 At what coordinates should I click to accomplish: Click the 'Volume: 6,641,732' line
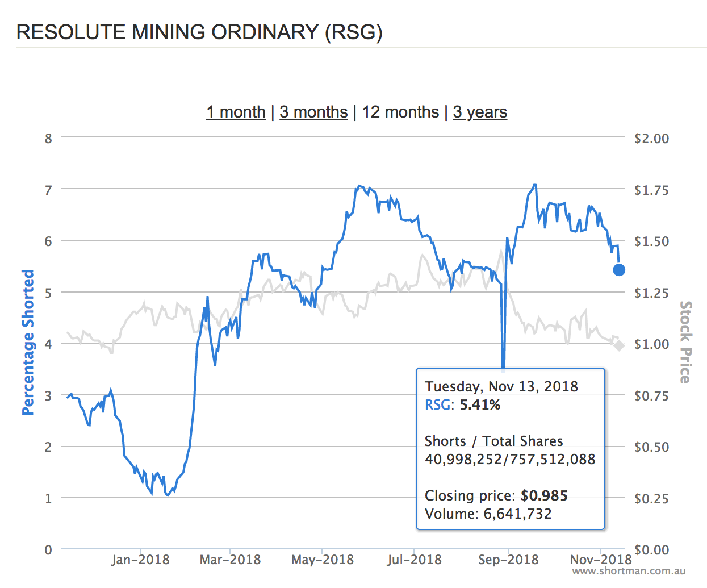[x=488, y=514]
